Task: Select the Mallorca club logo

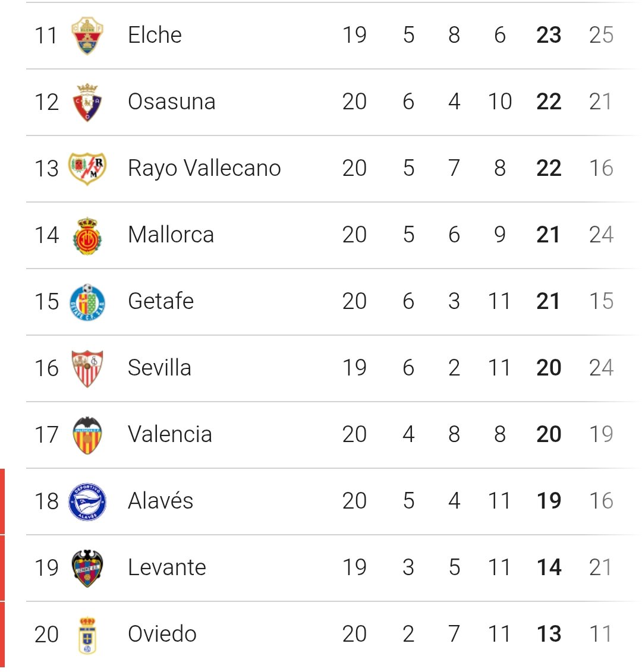Action: point(87,235)
